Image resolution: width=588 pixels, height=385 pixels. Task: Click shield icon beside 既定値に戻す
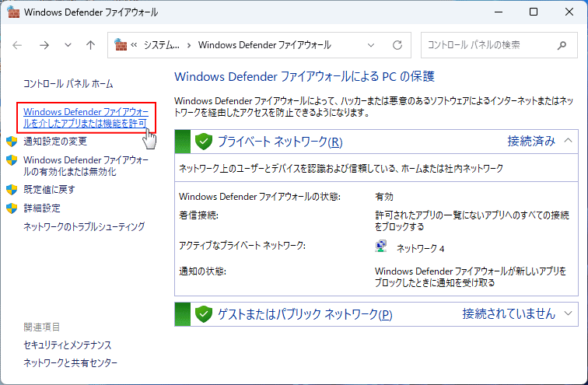pos(12,189)
